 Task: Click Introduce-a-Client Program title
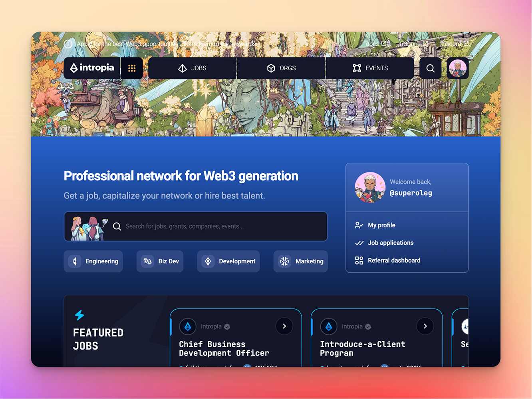click(x=363, y=348)
